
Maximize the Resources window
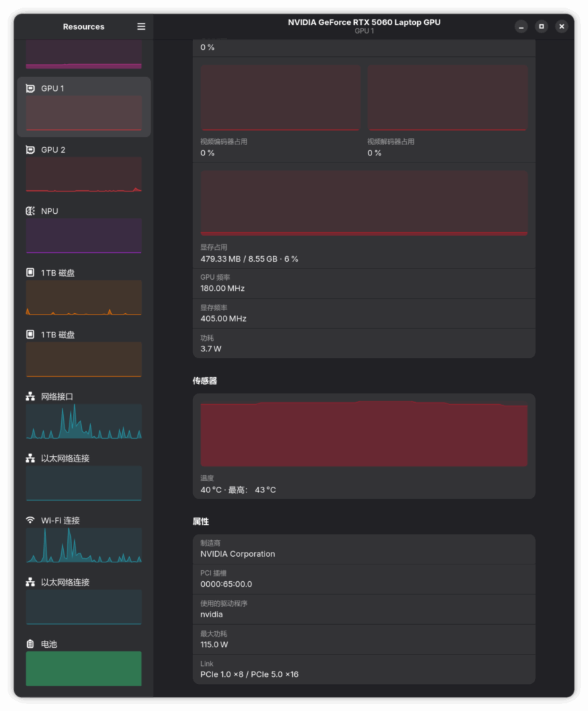(x=541, y=26)
